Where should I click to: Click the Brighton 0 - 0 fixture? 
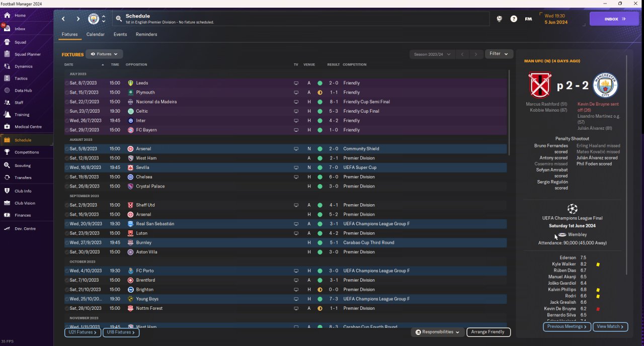285,290
